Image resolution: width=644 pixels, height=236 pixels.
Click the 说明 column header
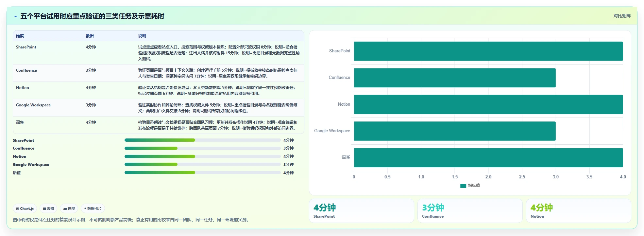click(142, 36)
